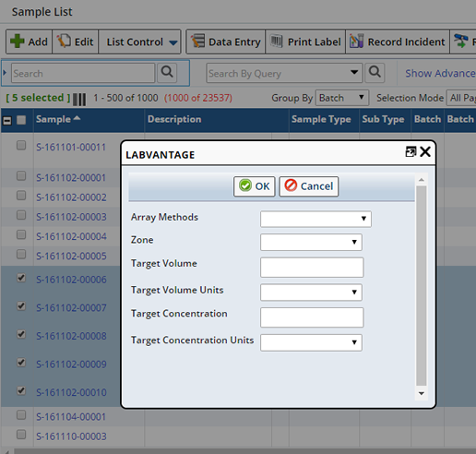Screen dimensions: 476x454
Task: Click the '5 selected' indicator text
Action: tap(38, 98)
